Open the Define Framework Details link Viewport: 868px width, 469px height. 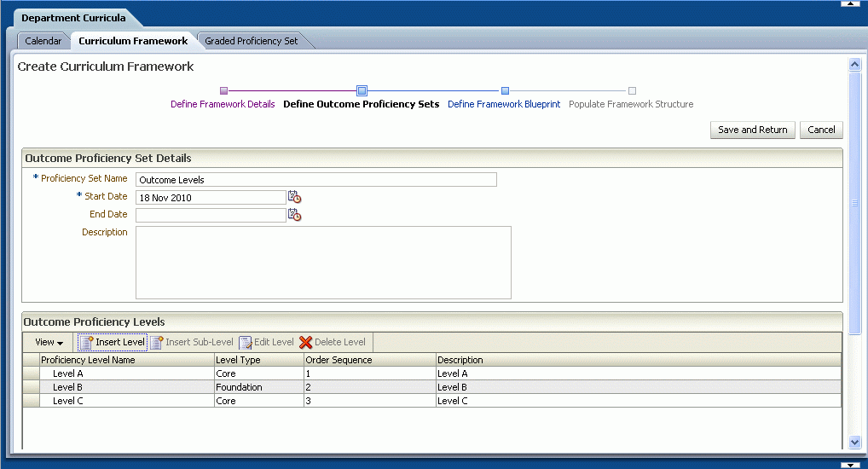click(x=223, y=104)
